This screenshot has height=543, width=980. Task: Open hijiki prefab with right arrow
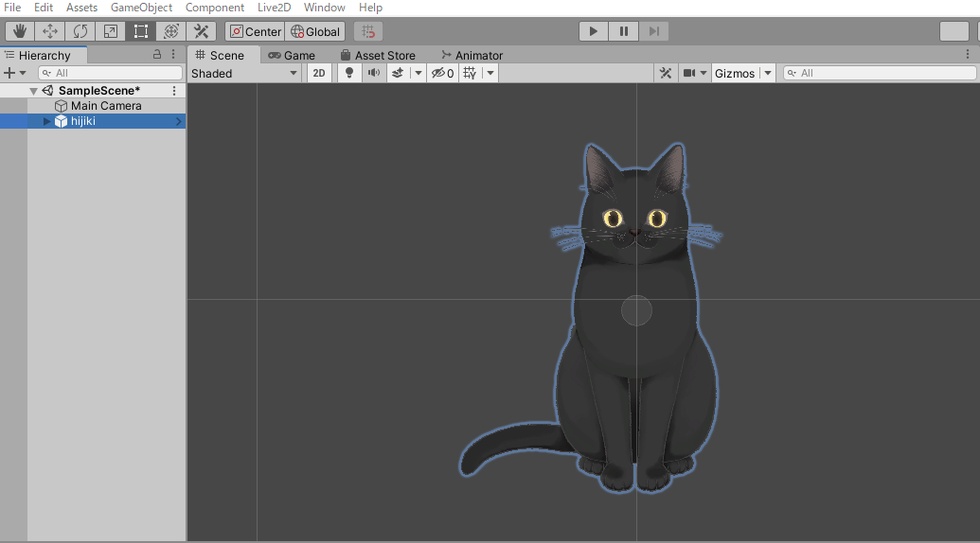tap(179, 121)
